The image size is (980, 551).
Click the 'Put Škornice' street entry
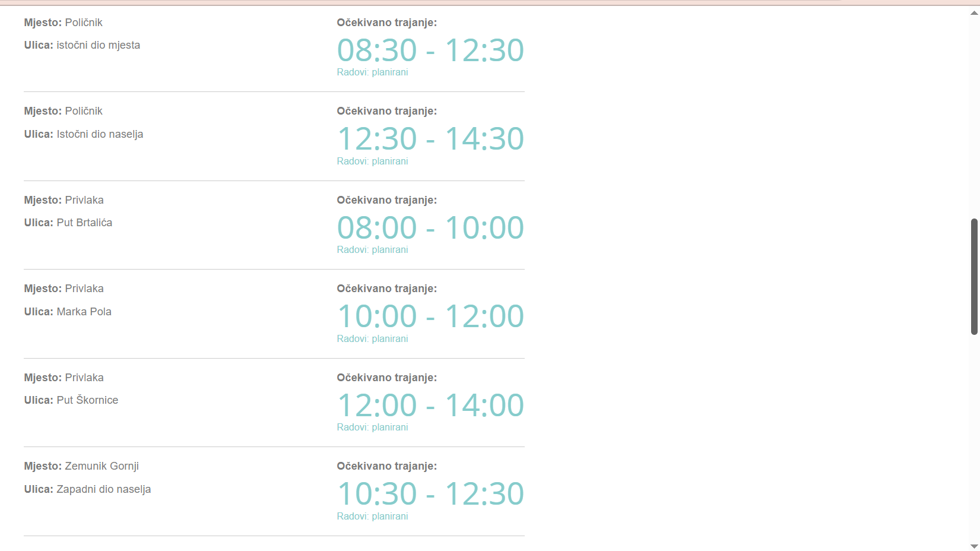(x=87, y=400)
